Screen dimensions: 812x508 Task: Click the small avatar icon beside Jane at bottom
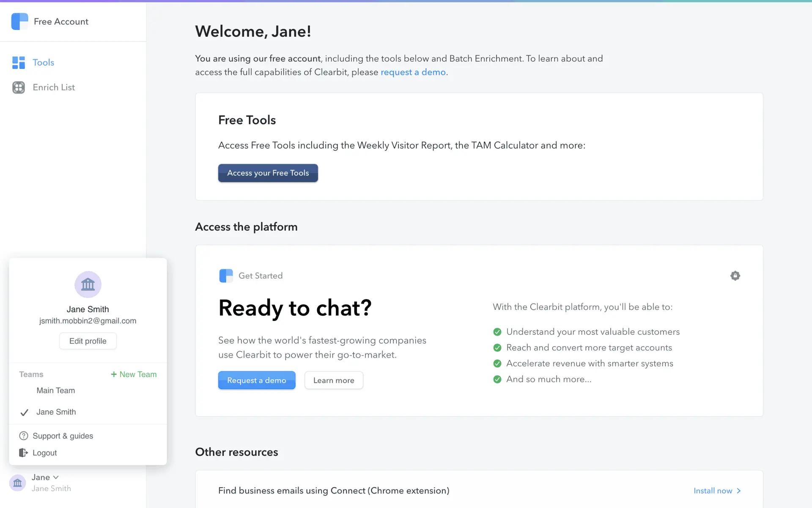coord(18,483)
